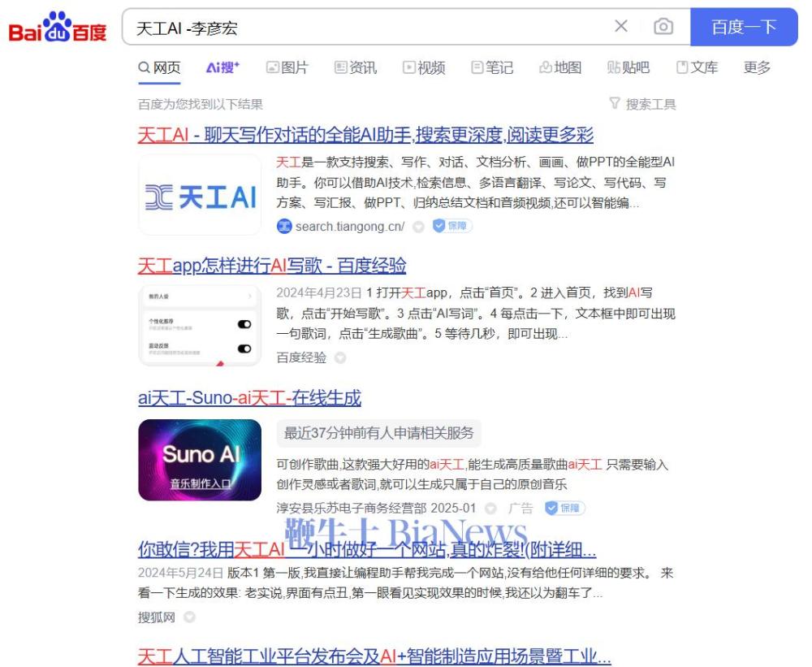Screen dimensions: 812x667
Task: Expand the dropdown icon next to 百度经验
Action: 340,357
